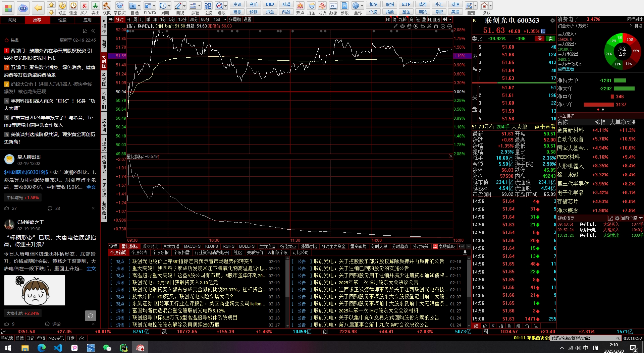Open 模拟 simulated trading gavel icon
The image size is (644, 353).
tap(107, 8)
